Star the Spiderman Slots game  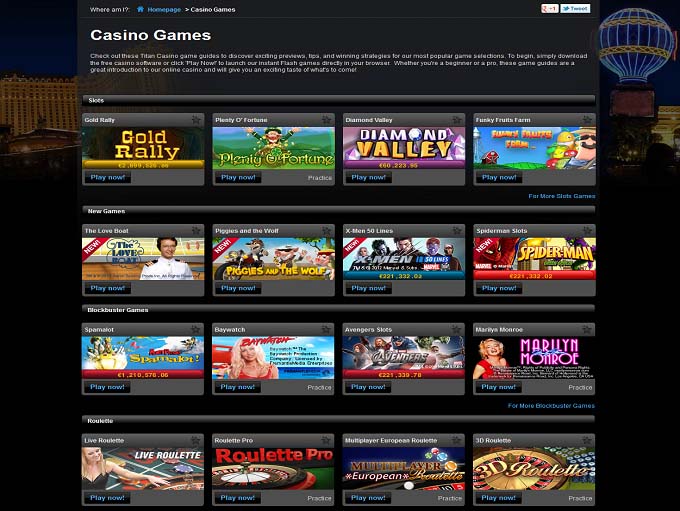point(587,231)
